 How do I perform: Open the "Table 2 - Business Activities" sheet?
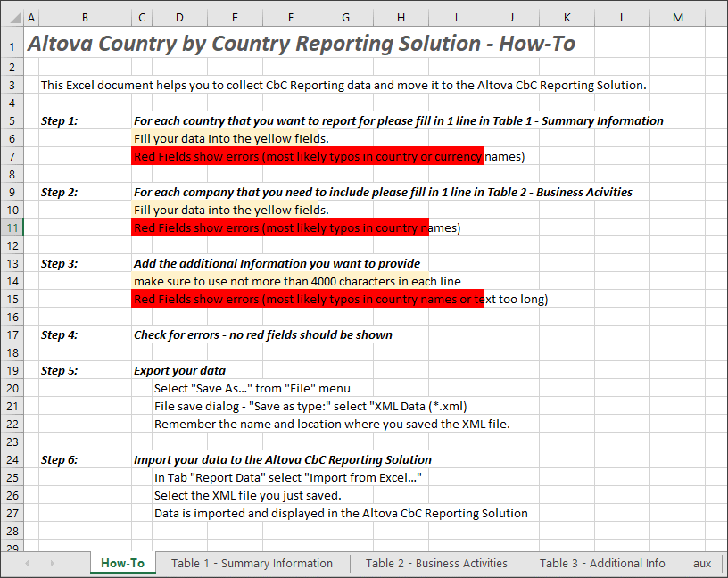[436, 563]
